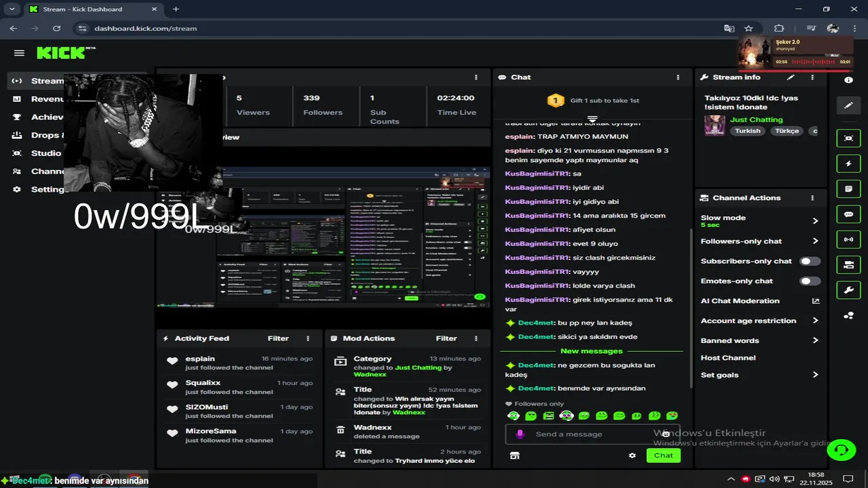
Task: Open the emoji picker in message box
Action: 666,434
